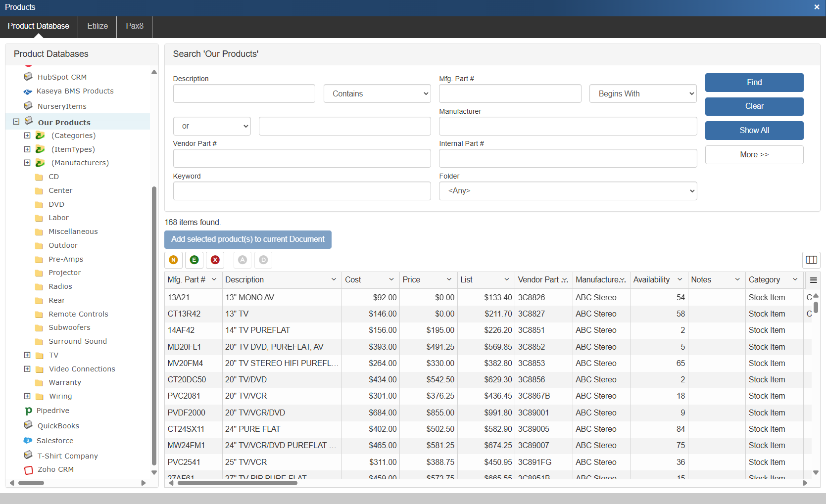Expand the TV folder node

pos(27,355)
